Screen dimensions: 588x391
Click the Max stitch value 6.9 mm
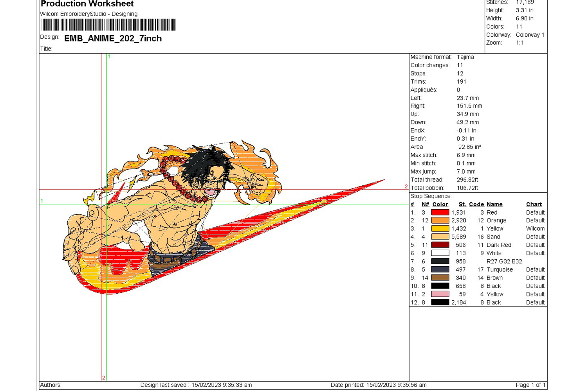pyautogui.click(x=466, y=155)
